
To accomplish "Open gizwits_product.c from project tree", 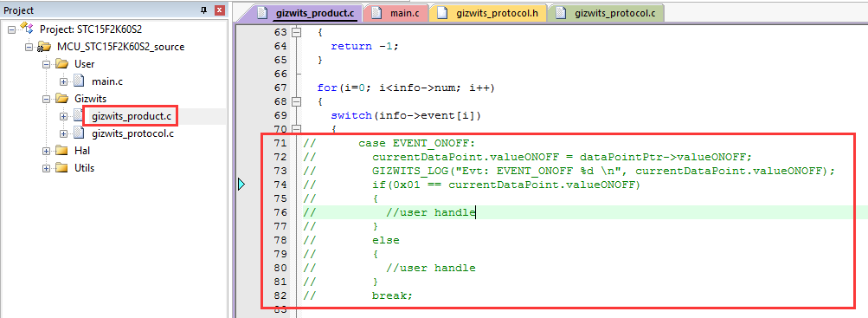I will (132, 116).
